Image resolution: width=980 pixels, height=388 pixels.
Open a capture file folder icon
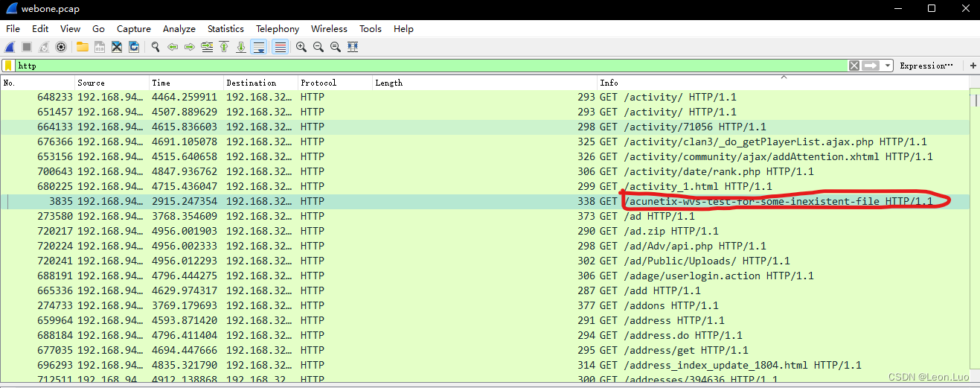[82, 47]
